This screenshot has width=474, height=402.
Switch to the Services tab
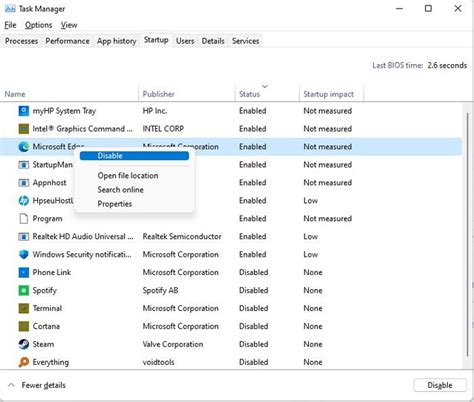tap(246, 41)
